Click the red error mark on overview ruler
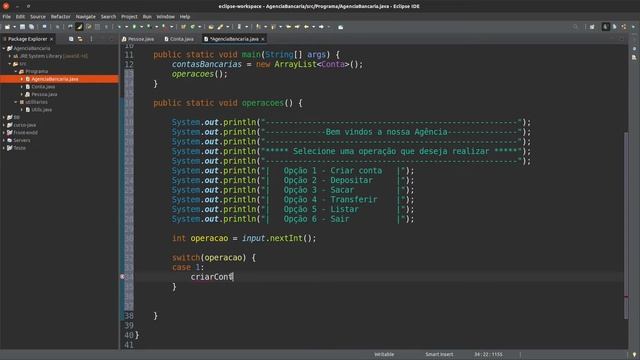The height and width of the screenshot is (360, 640). point(626,297)
